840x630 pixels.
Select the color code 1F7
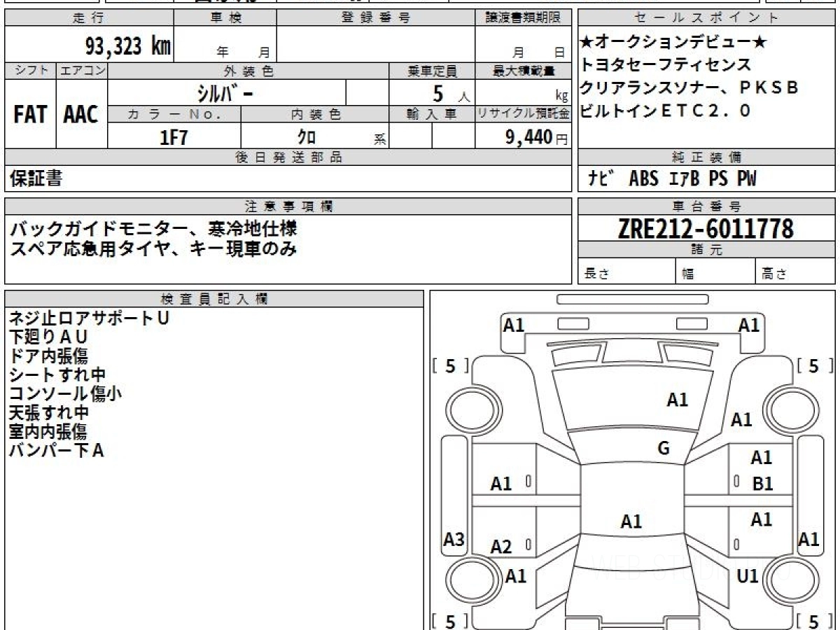click(174, 136)
